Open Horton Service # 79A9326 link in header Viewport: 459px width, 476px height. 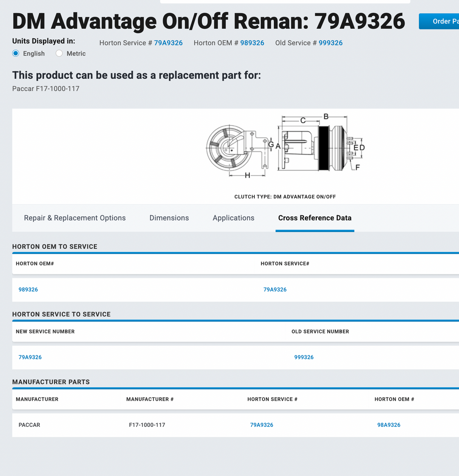[168, 43]
